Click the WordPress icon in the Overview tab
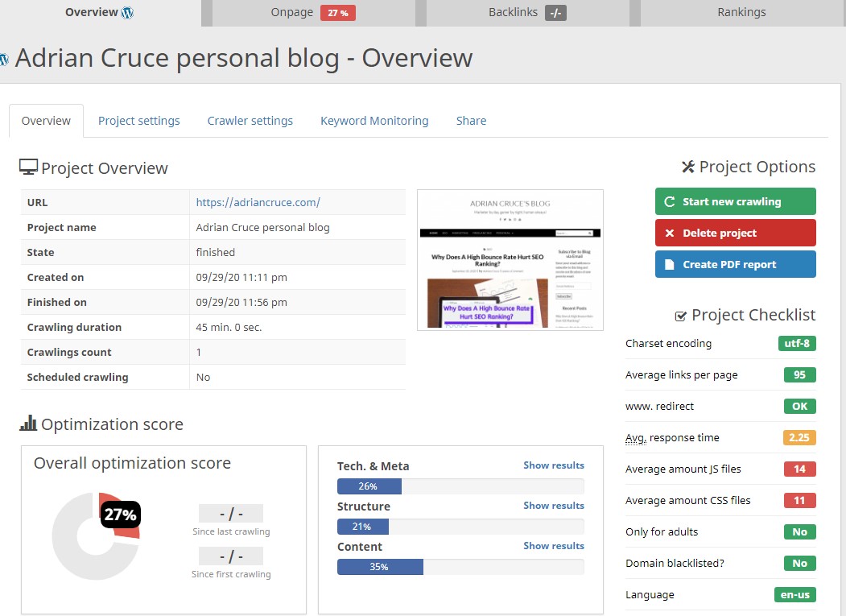Image resolution: width=846 pixels, height=616 pixels. (127, 13)
